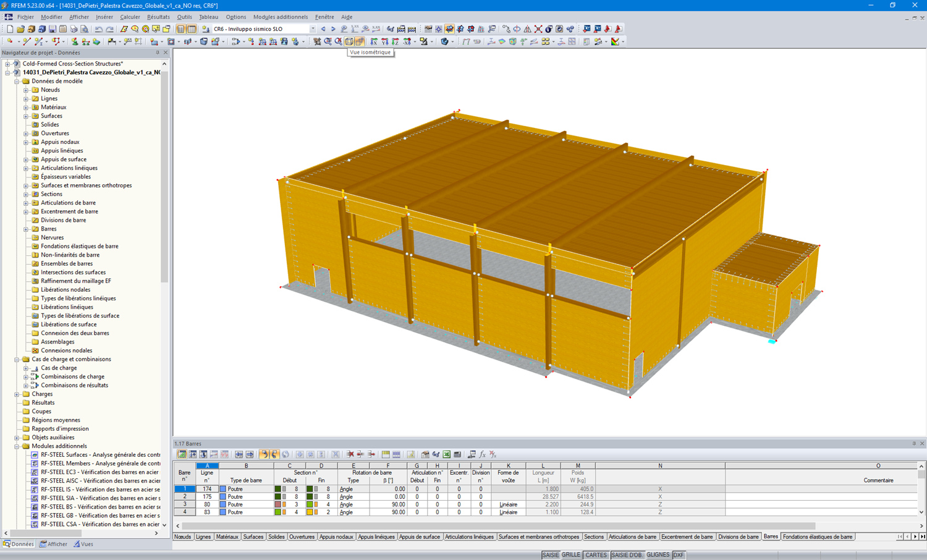Click the Vues panel button at bottom left
Screen dimensions: 927x560
83,544
